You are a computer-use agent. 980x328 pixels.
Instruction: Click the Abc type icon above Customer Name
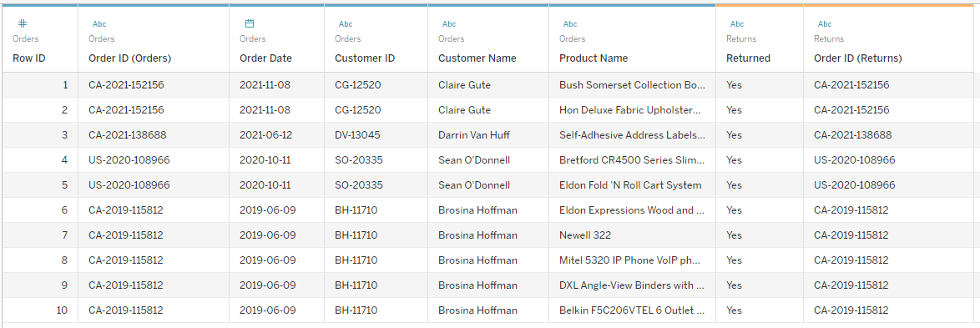[x=449, y=23]
